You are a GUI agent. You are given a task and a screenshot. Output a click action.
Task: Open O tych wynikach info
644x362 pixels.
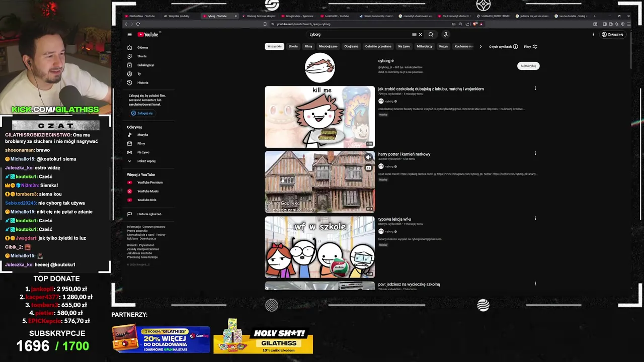click(503, 47)
